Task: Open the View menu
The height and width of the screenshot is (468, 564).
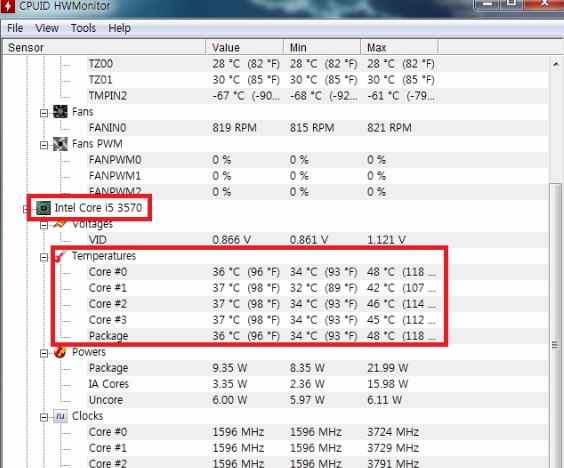Action: coord(47,28)
